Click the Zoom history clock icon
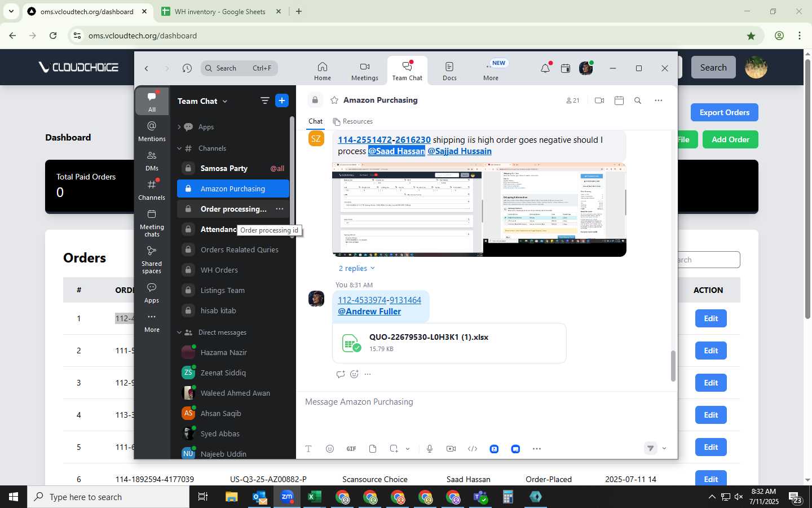The image size is (812, 508). pos(187,68)
